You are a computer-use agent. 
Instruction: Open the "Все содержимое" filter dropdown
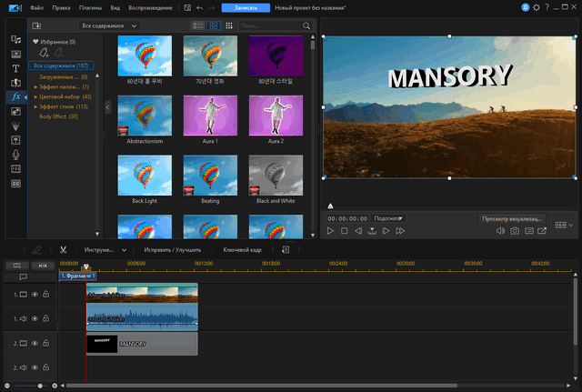point(108,26)
